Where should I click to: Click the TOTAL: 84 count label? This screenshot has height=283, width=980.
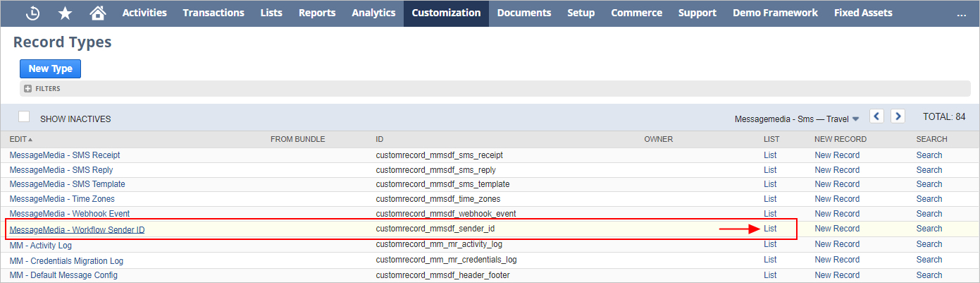(944, 116)
